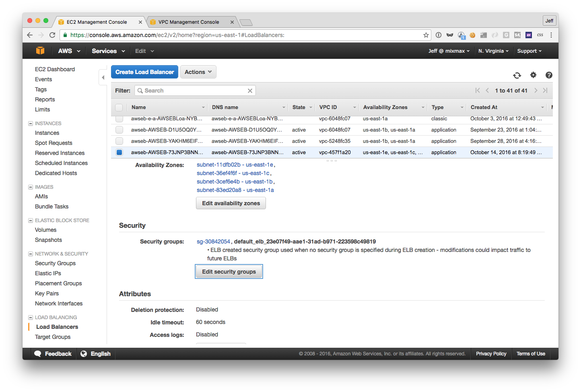The width and height of the screenshot is (581, 392).
Task: Switch to the EC2 Management Console tab
Action: pyautogui.click(x=97, y=22)
